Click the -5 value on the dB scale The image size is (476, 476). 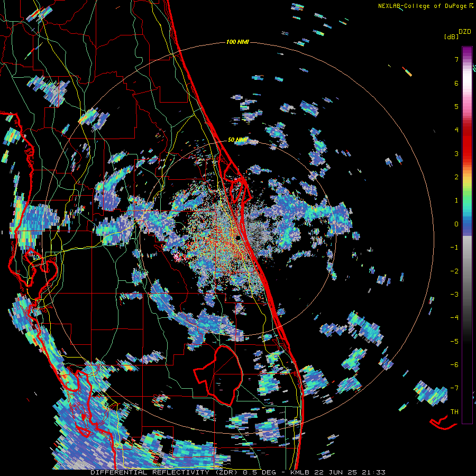pos(454,341)
